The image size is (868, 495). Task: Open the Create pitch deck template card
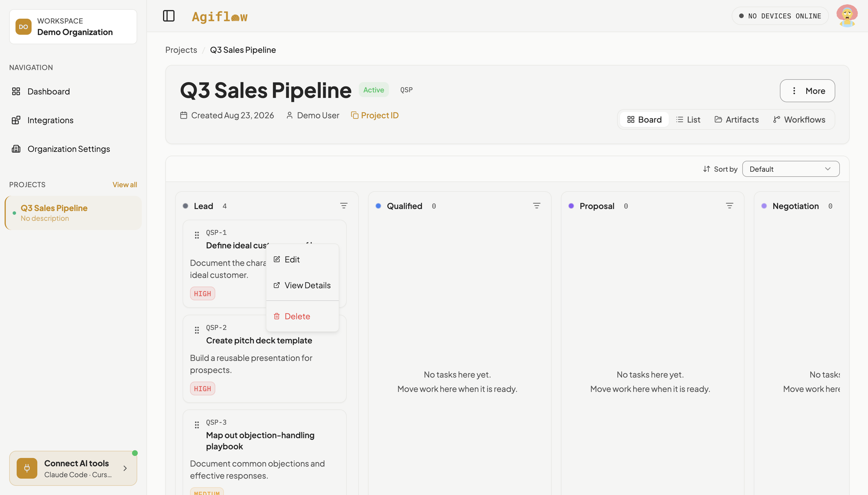[x=265, y=359]
